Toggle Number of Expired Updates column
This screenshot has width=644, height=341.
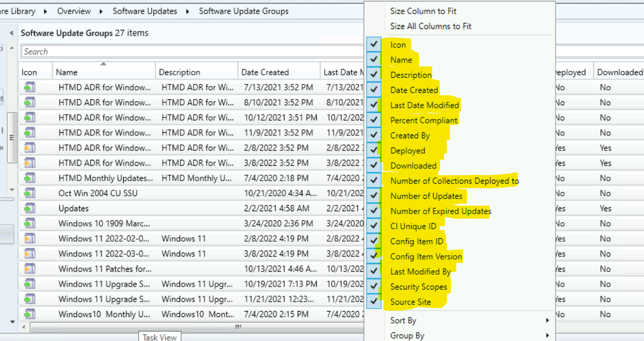click(374, 211)
